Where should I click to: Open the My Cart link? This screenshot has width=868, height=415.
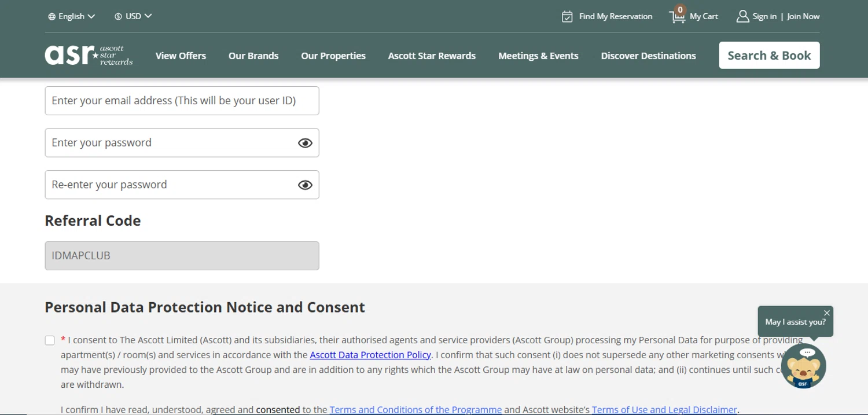(704, 16)
